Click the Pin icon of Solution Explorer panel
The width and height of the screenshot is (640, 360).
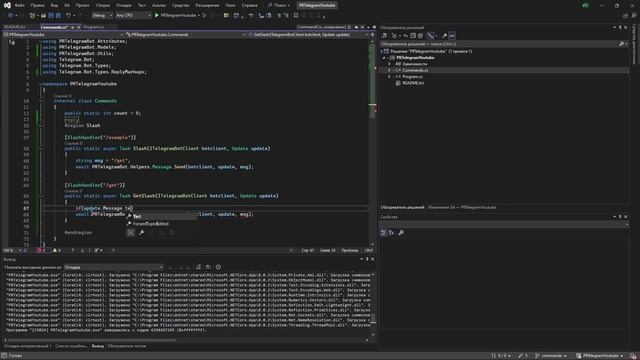pyautogui.click(x=620, y=27)
